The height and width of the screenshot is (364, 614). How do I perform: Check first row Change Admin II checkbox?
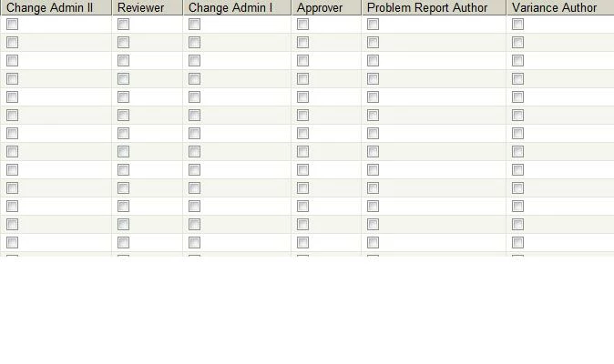point(12,25)
